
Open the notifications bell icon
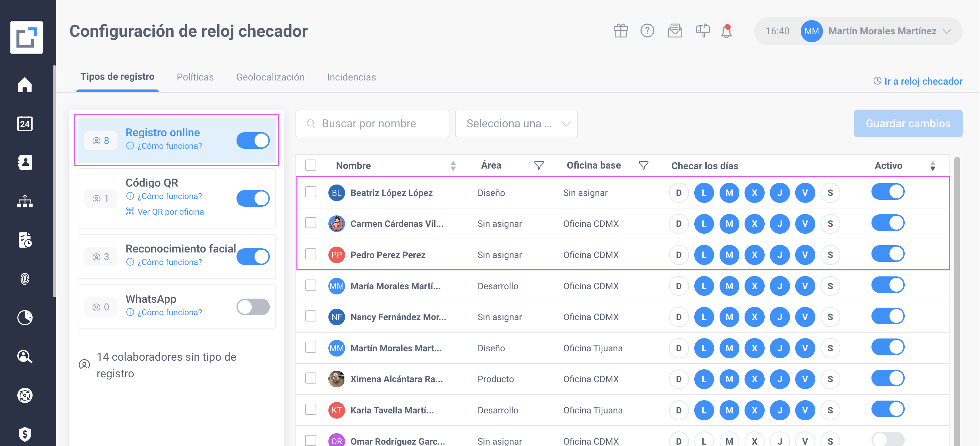pos(727,31)
